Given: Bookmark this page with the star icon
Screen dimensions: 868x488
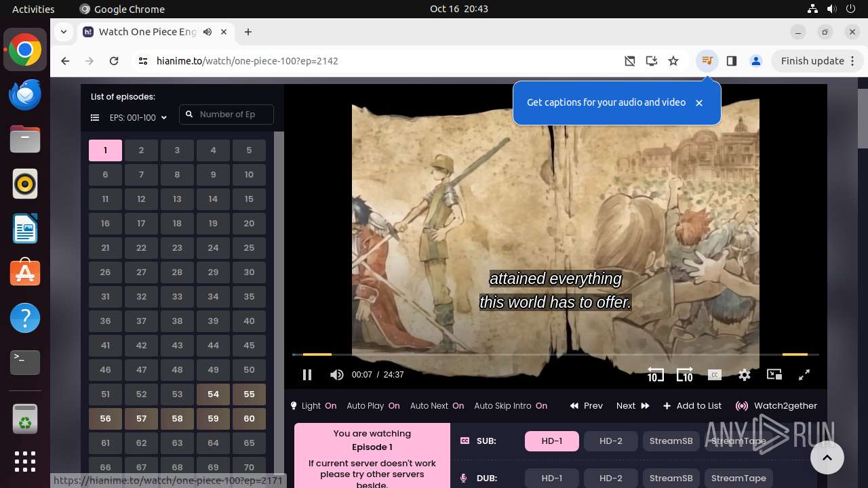Looking at the screenshot, I should (673, 61).
